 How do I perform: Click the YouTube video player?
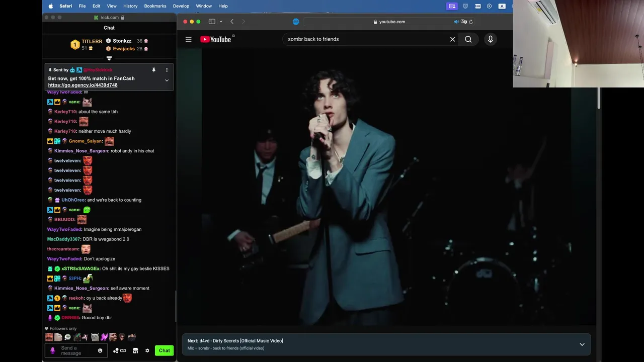point(386,187)
